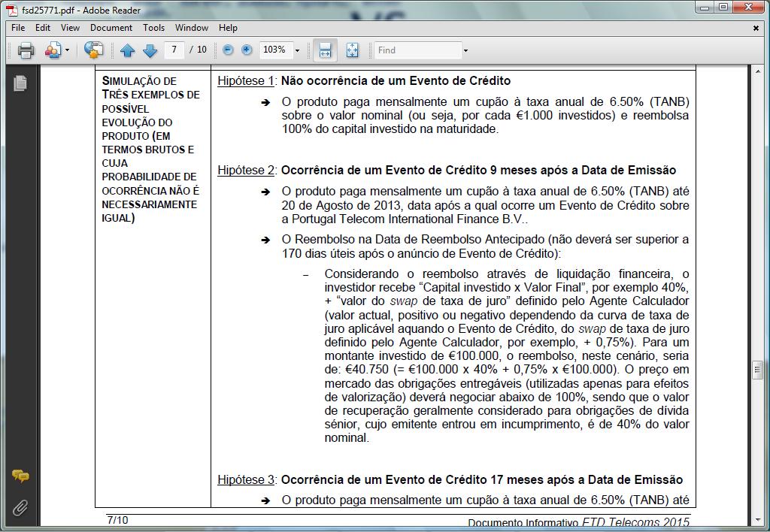Open the Edit menu

tap(43, 28)
